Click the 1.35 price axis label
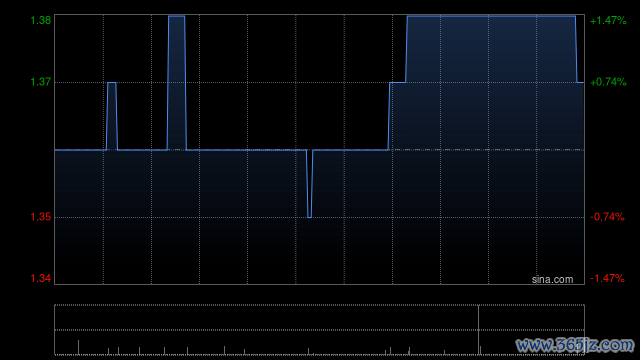640x360 pixels. pyautogui.click(x=41, y=217)
